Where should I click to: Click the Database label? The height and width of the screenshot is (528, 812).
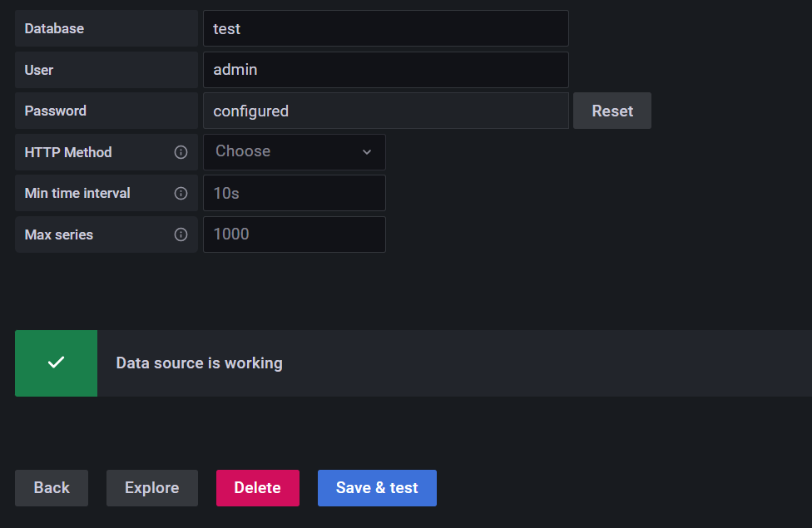click(54, 28)
